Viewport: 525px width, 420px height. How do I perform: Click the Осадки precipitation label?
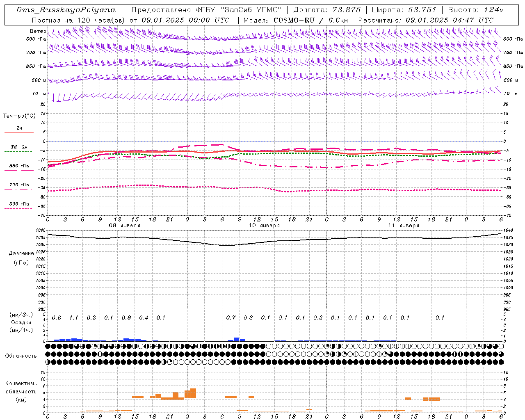point(21,322)
